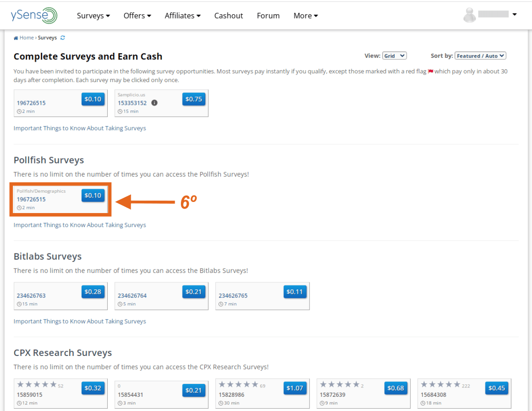Click the $0.75 Samplicio.us survey button

coord(194,99)
